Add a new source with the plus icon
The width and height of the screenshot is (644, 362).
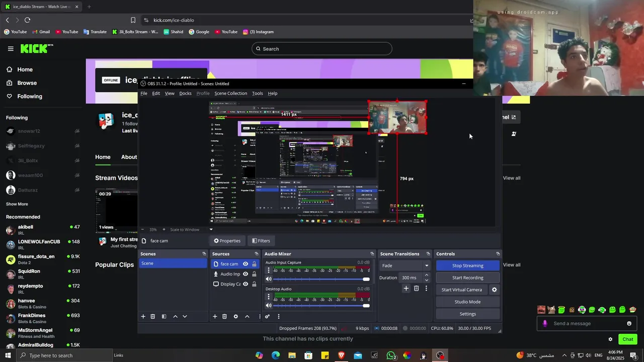point(215,316)
